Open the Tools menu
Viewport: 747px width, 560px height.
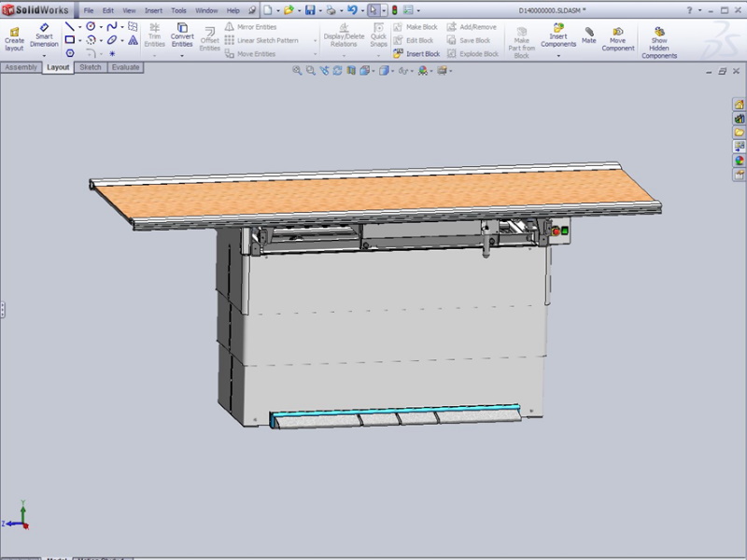(178, 10)
